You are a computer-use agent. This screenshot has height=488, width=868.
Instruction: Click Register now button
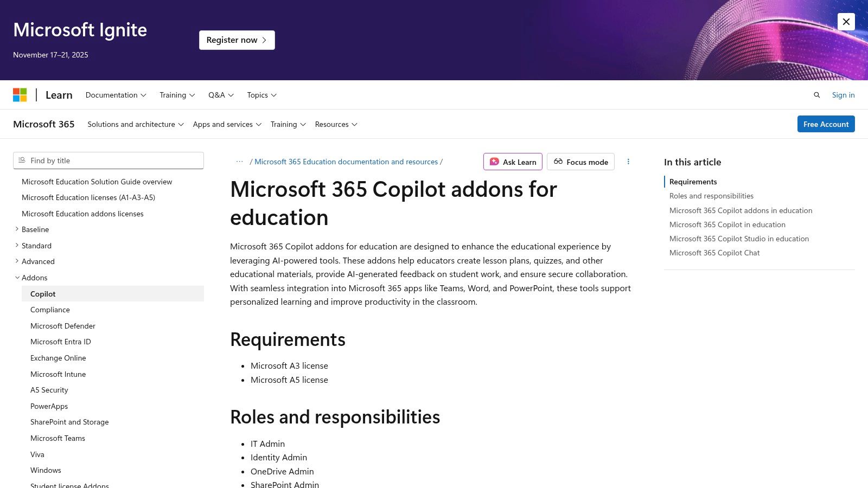click(237, 40)
